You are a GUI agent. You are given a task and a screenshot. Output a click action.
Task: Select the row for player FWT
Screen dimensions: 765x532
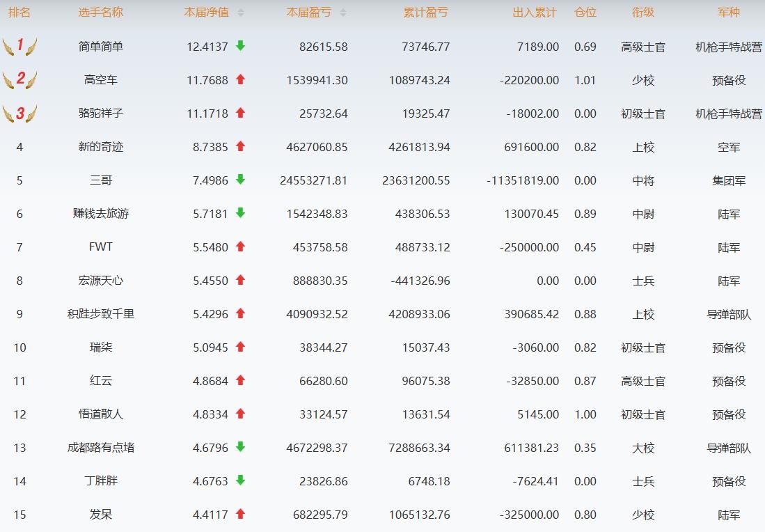[101, 247]
